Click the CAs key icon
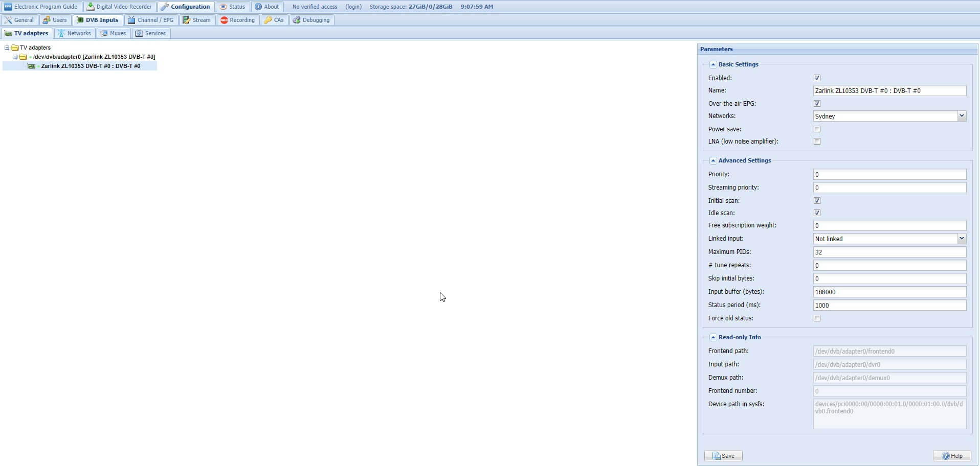980x467 pixels. tap(268, 20)
